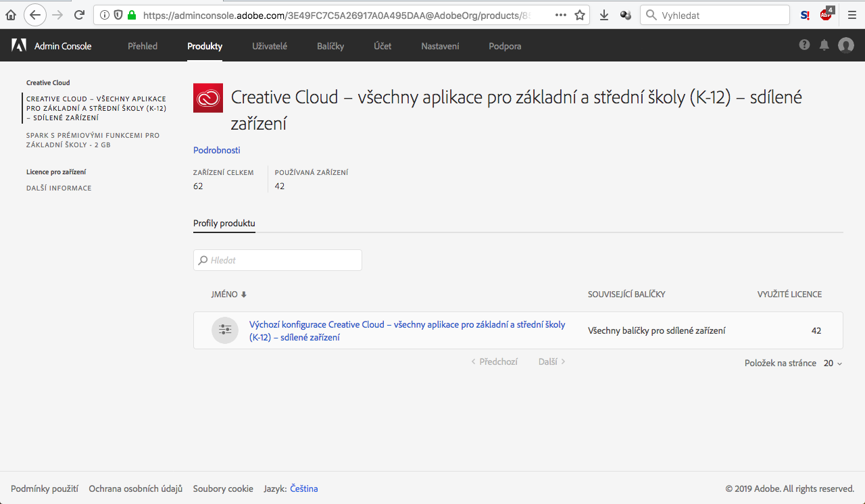Select Creative Cloud všechny aplikace sidebar item
865x504 pixels.
(x=96, y=108)
